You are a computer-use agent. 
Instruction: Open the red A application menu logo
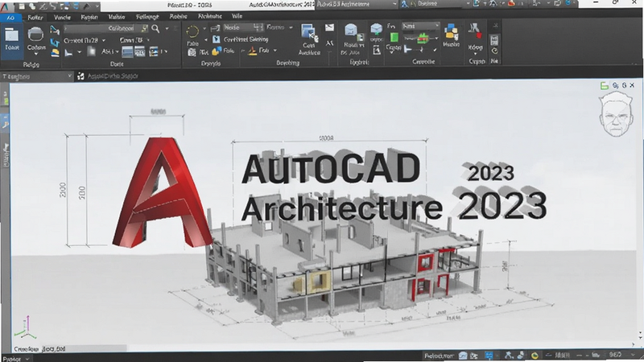(x=5, y=6)
